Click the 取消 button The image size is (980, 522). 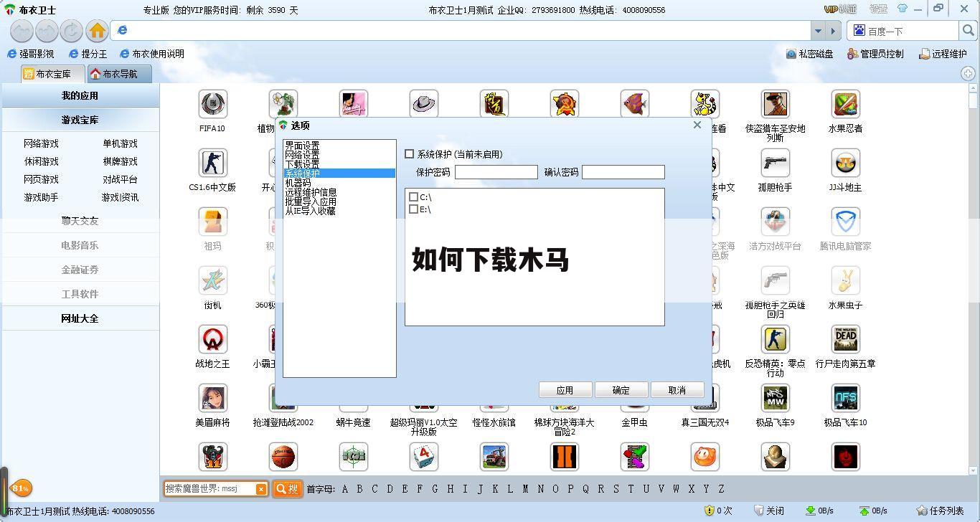(x=677, y=390)
